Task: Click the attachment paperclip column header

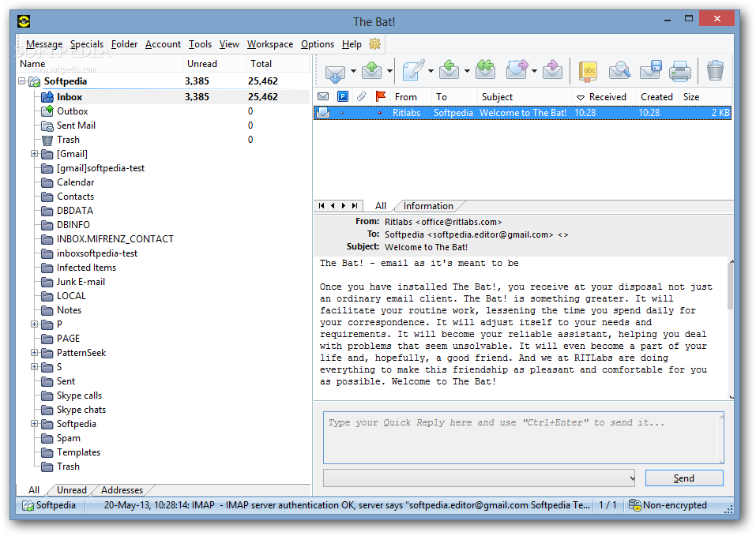Action: (x=362, y=96)
